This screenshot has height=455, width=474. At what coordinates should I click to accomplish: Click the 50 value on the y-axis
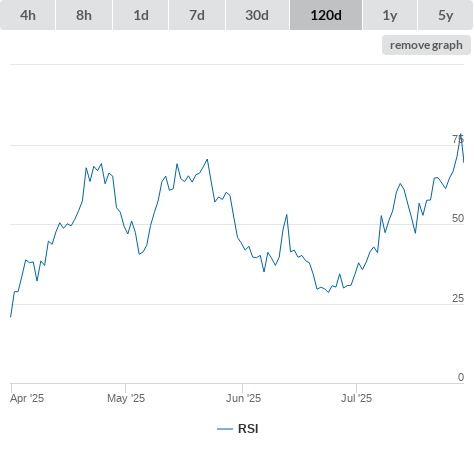[458, 218]
